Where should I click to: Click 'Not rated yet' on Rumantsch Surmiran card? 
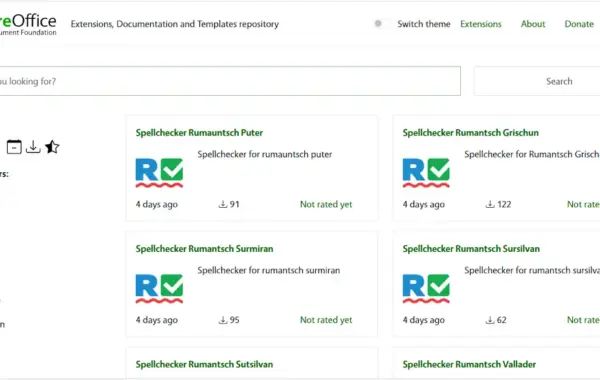[326, 320]
